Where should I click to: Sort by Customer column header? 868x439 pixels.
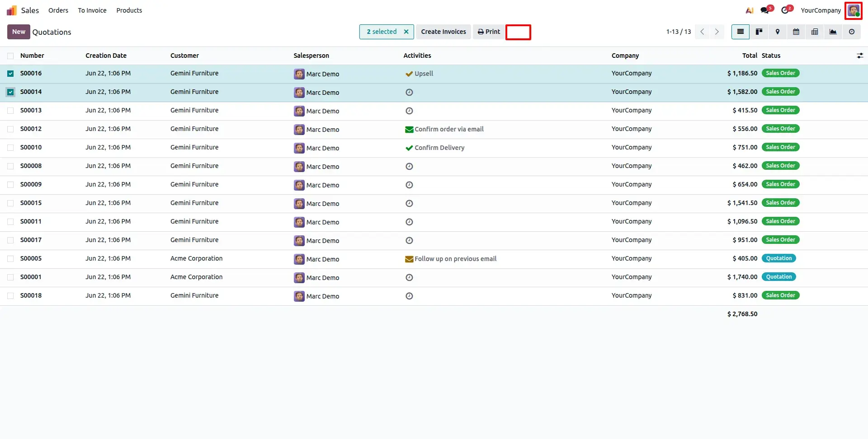click(184, 56)
